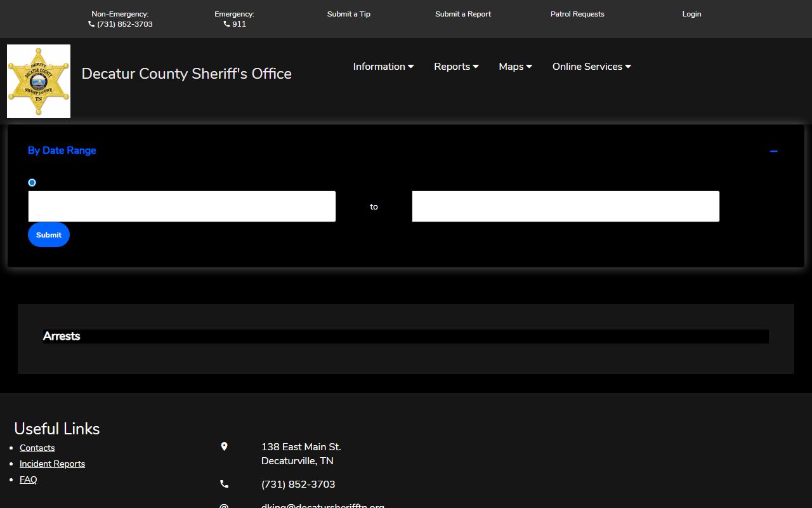Open the Information dropdown menu
The image size is (812, 508).
tap(383, 67)
